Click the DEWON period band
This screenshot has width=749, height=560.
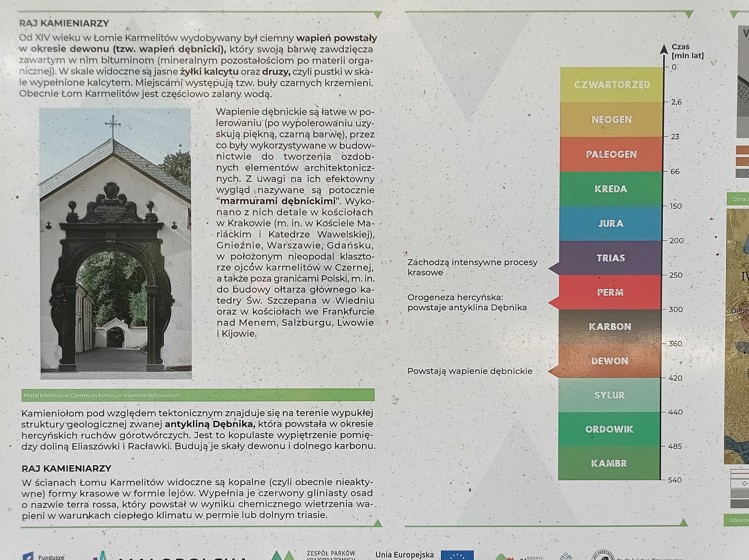click(x=609, y=361)
